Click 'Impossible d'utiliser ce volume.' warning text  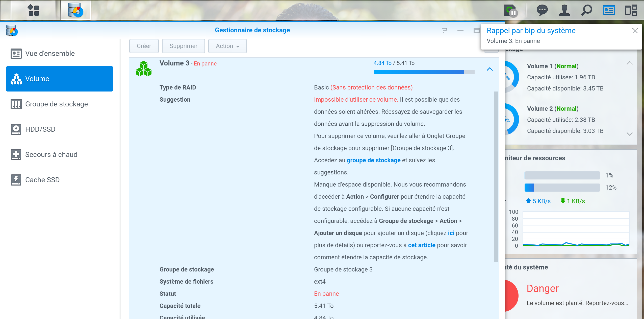click(356, 100)
